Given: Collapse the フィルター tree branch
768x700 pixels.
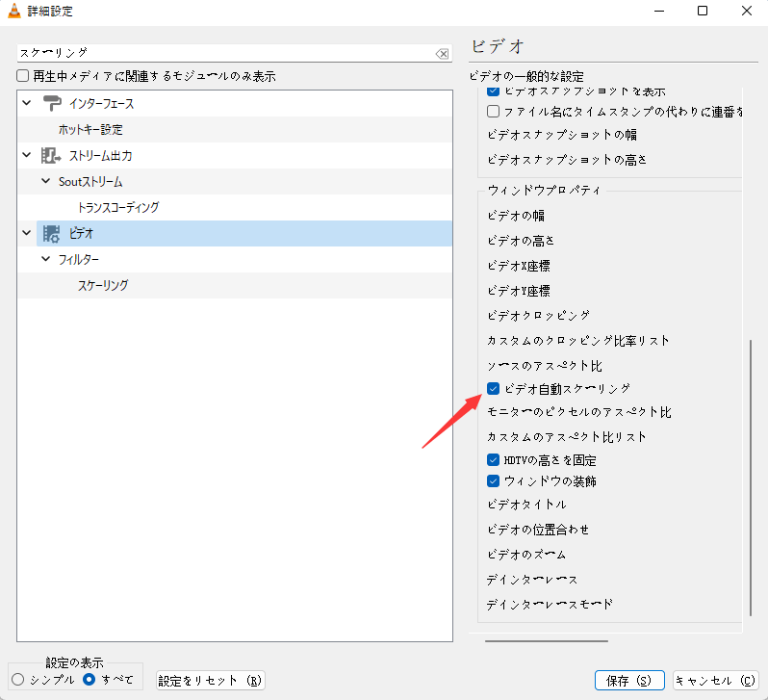Looking at the screenshot, I should coord(45,259).
